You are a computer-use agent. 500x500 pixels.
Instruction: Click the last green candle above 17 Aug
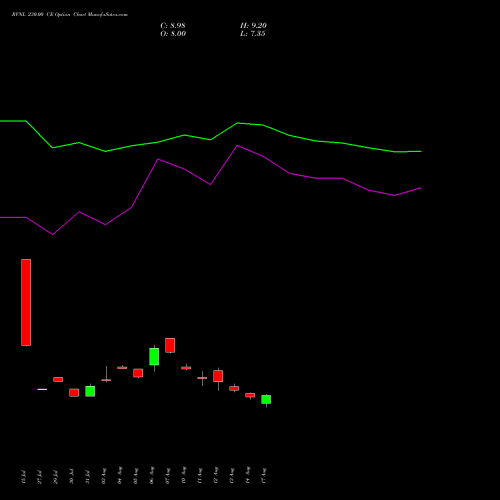click(x=266, y=399)
